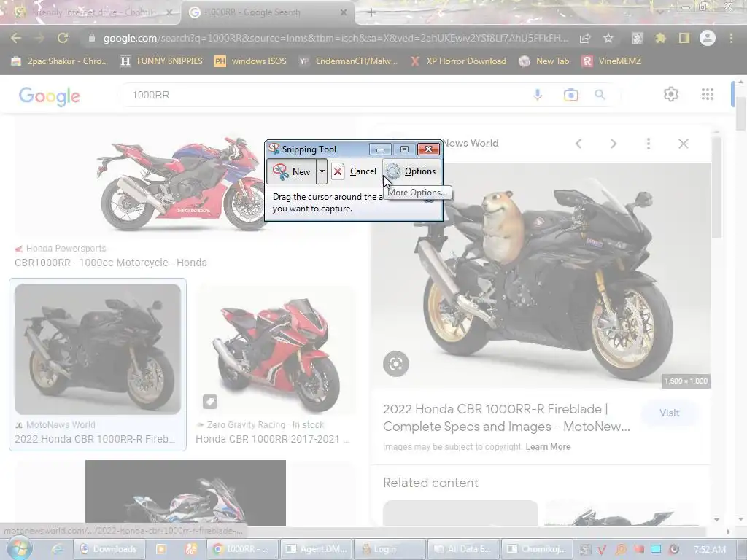Click the magnifier search icon

point(600,95)
